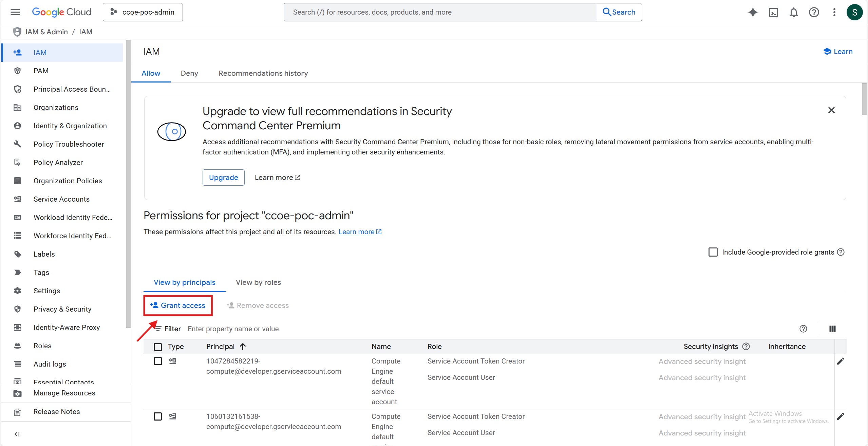Click the Gemini sparkle icon
The image size is (868, 446).
753,12
